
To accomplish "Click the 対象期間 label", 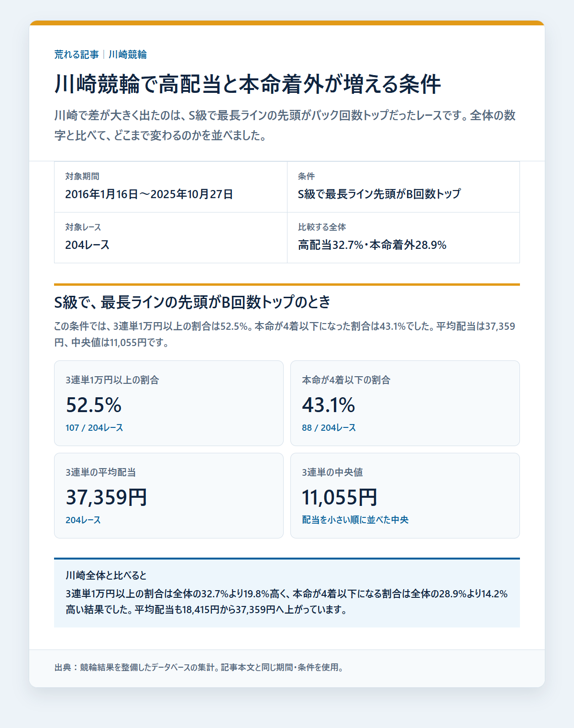I will (82, 176).
